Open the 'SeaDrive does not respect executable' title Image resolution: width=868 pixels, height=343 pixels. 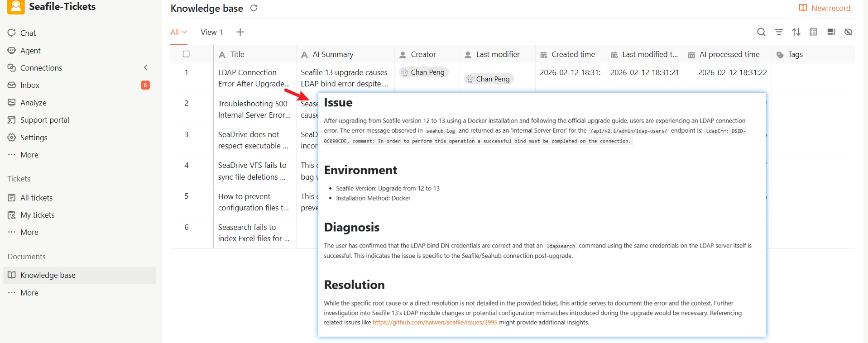[x=253, y=140]
